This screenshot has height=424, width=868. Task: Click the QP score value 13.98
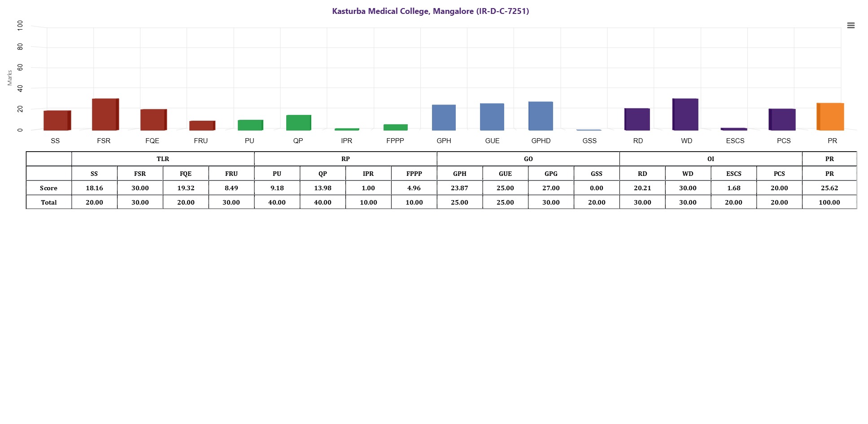click(x=323, y=188)
